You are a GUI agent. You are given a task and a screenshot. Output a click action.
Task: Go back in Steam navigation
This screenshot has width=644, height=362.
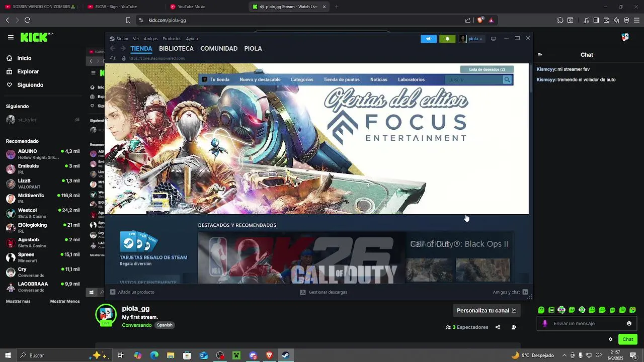(113, 49)
